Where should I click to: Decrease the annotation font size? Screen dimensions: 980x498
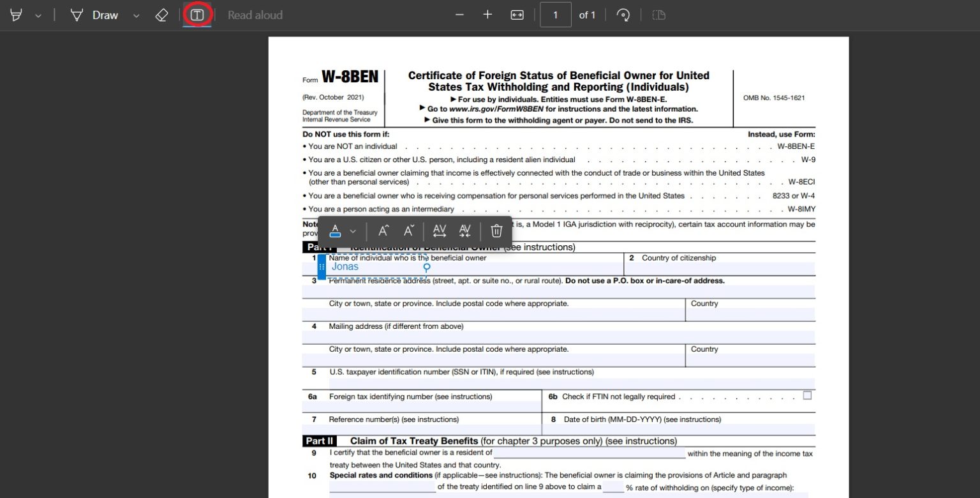(408, 230)
